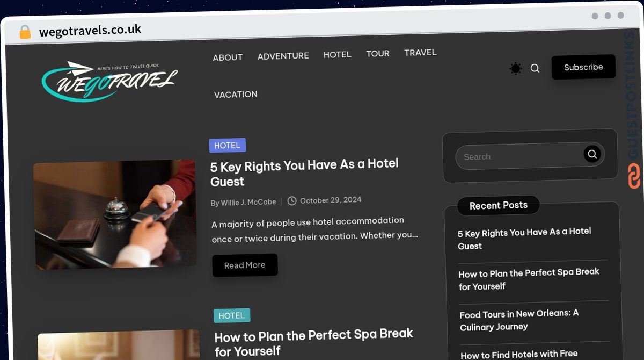The image size is (644, 360).
Task: Open recent post Food Tours in New Orleans
Action: tap(519, 320)
